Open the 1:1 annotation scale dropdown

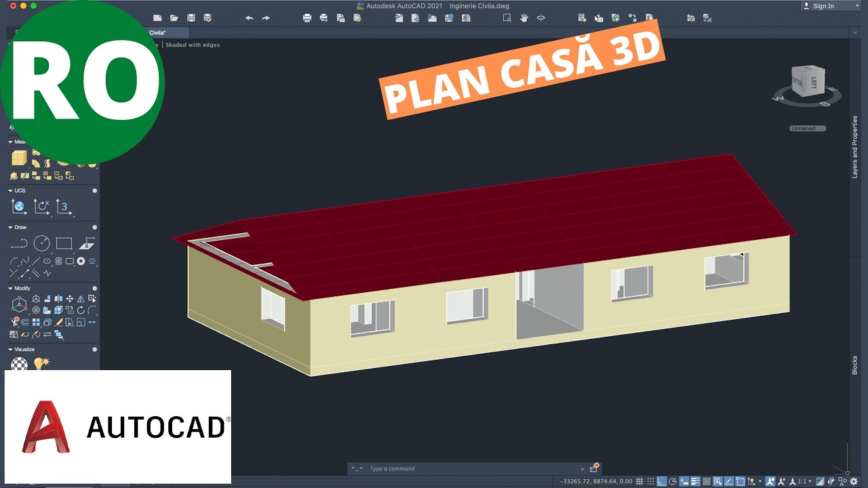pyautogui.click(x=806, y=481)
